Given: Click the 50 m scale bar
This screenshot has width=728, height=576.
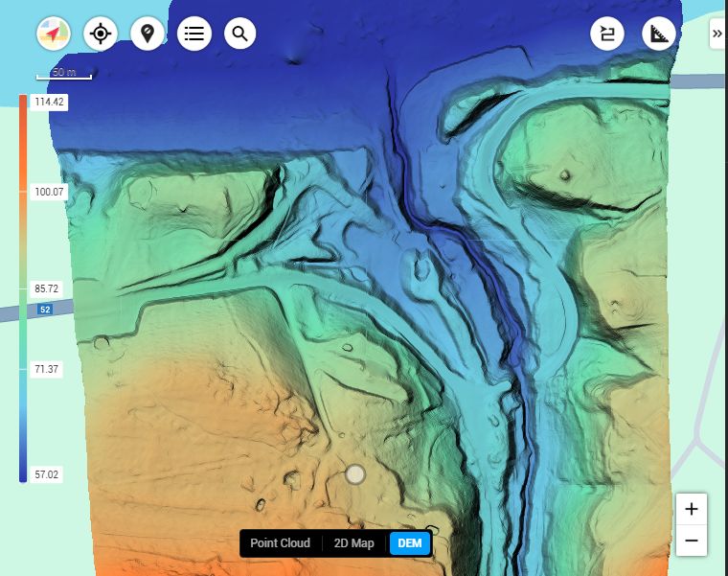Looking at the screenshot, I should pos(64,74).
